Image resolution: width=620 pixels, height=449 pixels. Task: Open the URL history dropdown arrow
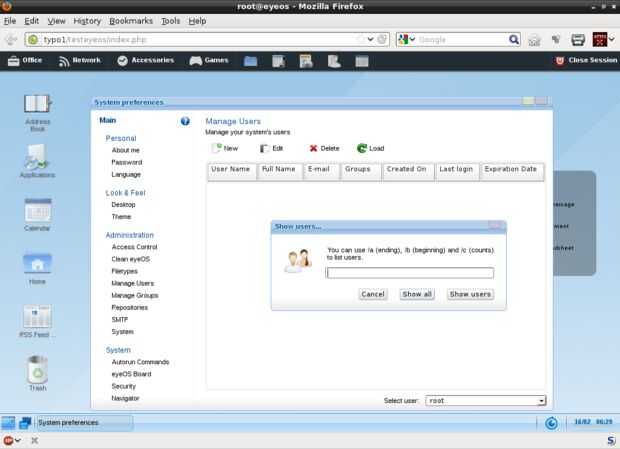370,40
